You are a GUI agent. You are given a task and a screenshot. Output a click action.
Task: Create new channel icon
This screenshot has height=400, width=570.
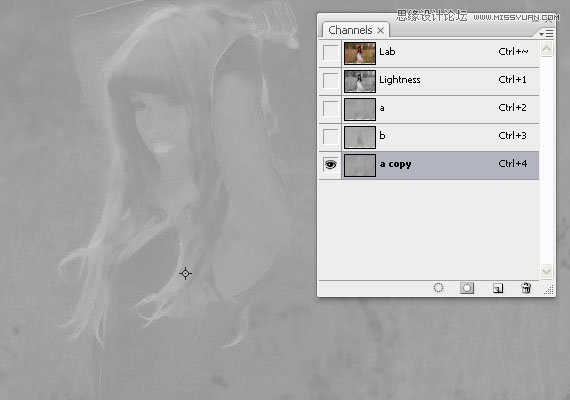pyautogui.click(x=498, y=288)
